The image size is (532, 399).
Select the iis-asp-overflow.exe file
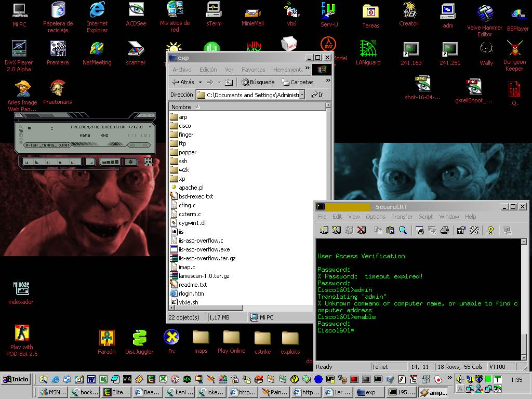tap(200, 249)
